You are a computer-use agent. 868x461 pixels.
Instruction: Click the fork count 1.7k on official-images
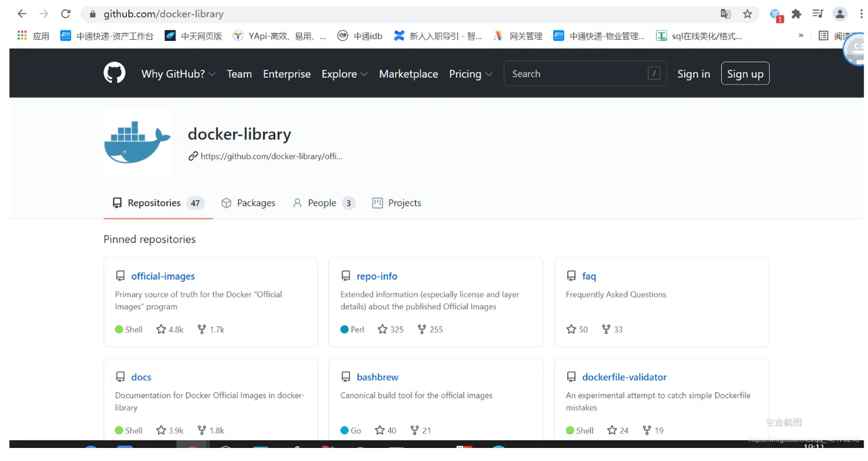click(x=211, y=329)
